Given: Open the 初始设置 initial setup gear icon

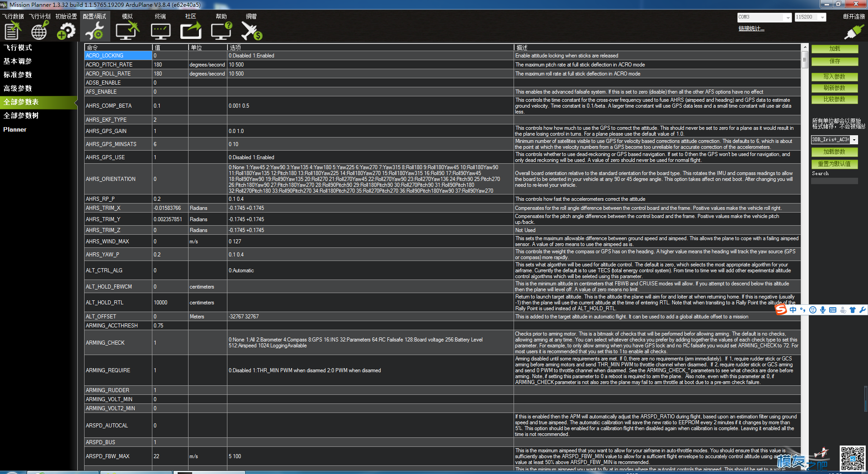Looking at the screenshot, I should click(66, 31).
